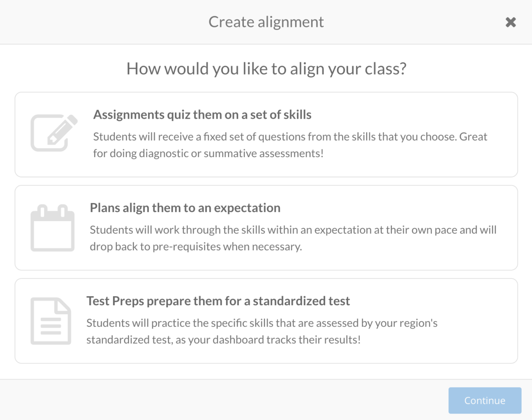
Task: Click the Continue button
Action: point(484,400)
